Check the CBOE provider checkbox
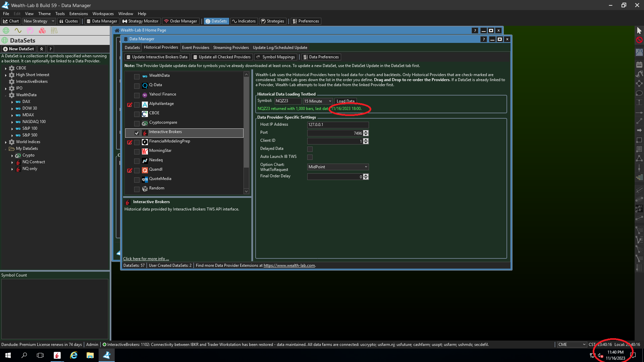 (x=137, y=114)
